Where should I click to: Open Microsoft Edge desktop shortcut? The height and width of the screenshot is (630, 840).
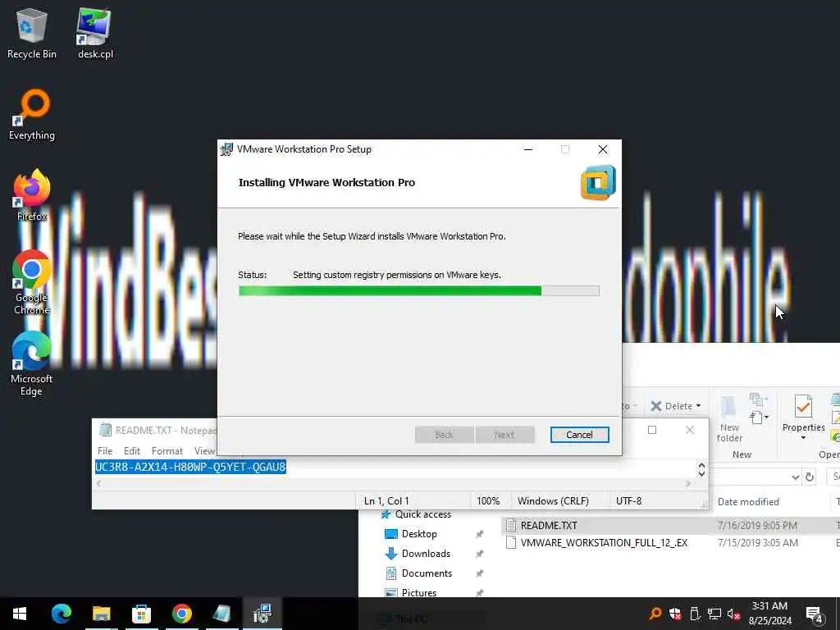tap(32, 363)
